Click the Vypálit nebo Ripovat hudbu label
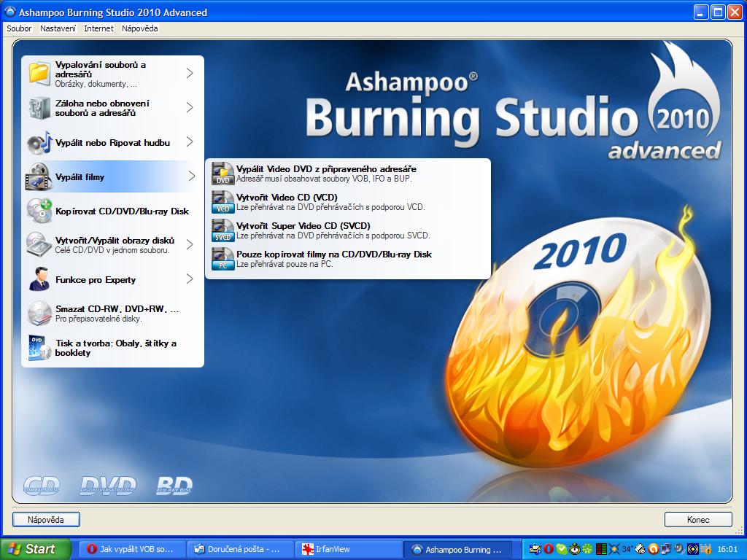 [x=112, y=142]
